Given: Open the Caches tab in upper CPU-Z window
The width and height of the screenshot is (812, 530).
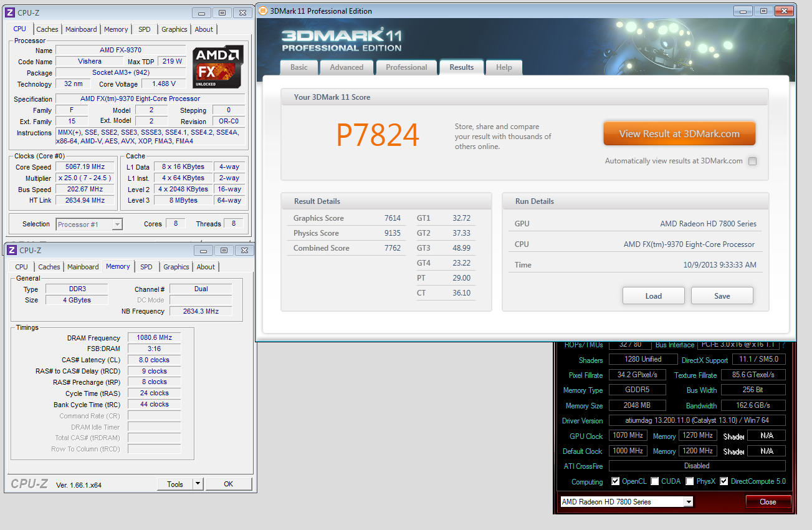Looking at the screenshot, I should tap(47, 29).
